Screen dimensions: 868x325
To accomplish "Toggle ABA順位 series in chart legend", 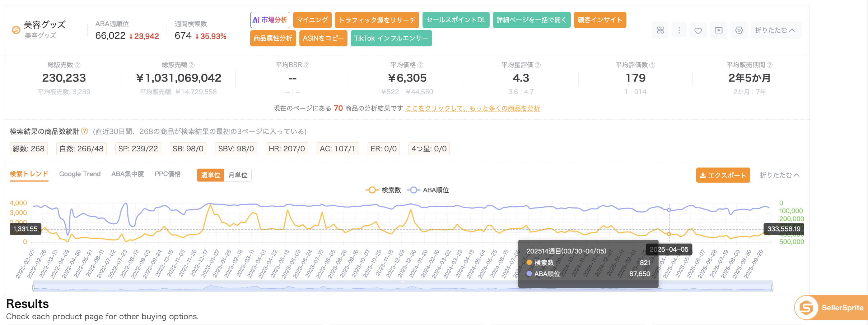I will [428, 190].
